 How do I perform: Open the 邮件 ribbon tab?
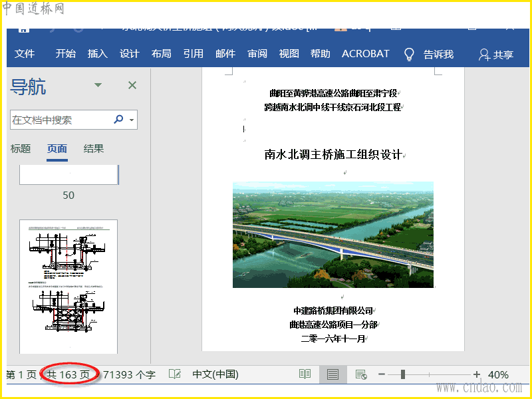pyautogui.click(x=225, y=54)
